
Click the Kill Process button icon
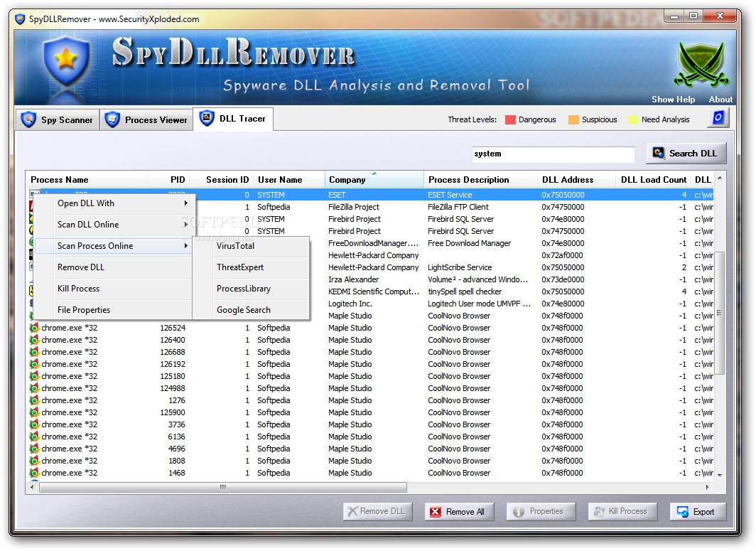[599, 512]
